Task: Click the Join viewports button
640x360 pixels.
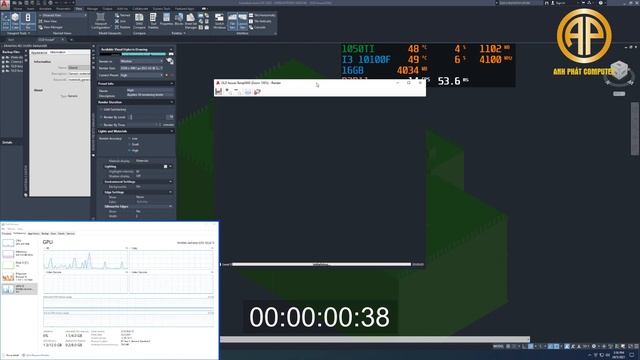Action: coord(120,21)
